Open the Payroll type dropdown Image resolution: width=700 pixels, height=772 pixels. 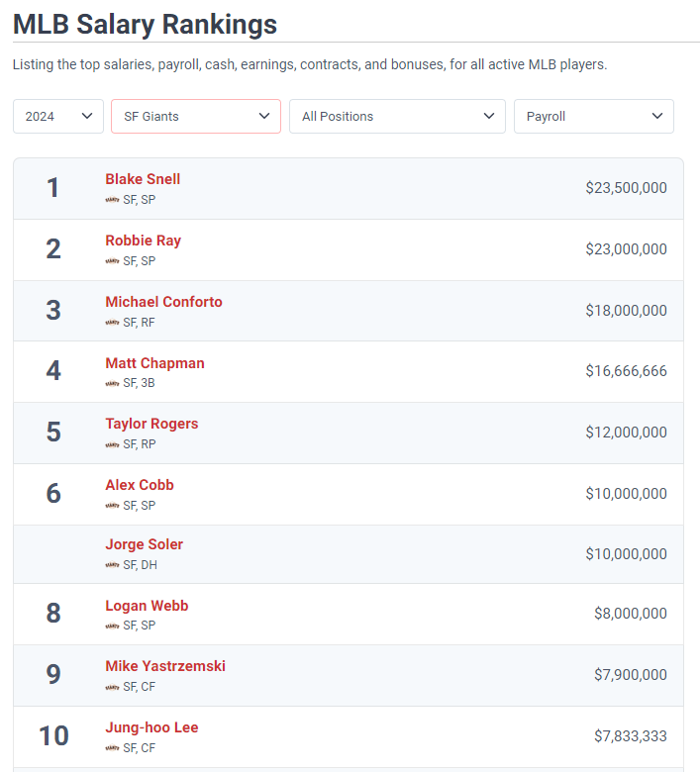click(594, 116)
